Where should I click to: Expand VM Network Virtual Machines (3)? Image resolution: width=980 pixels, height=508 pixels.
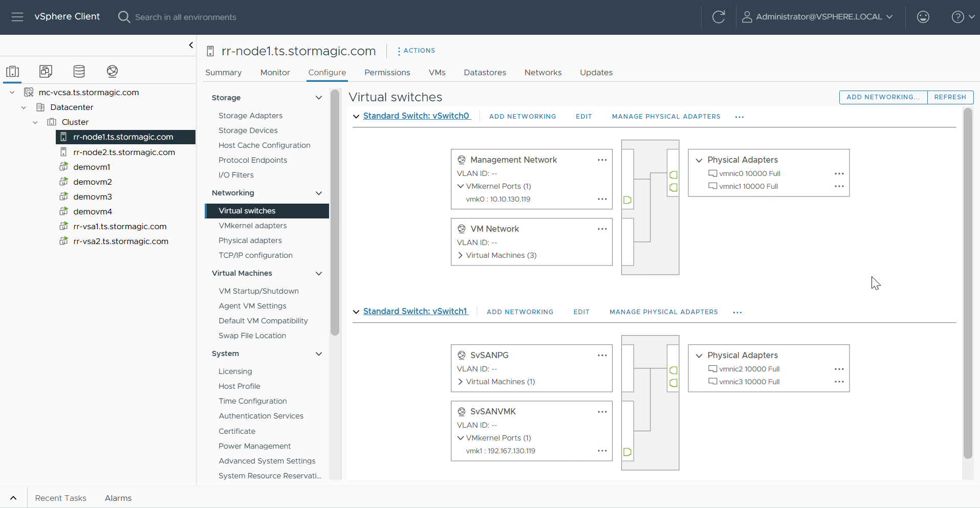[x=461, y=255]
